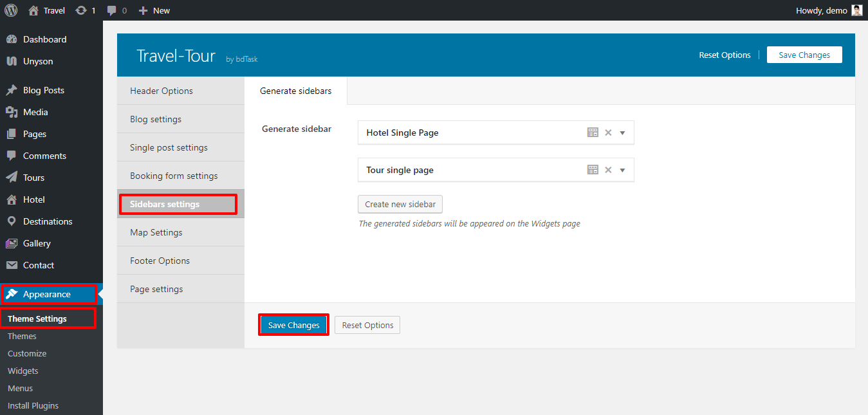Click the New plus icon
Viewport: 868px width, 415px height.
(143, 10)
